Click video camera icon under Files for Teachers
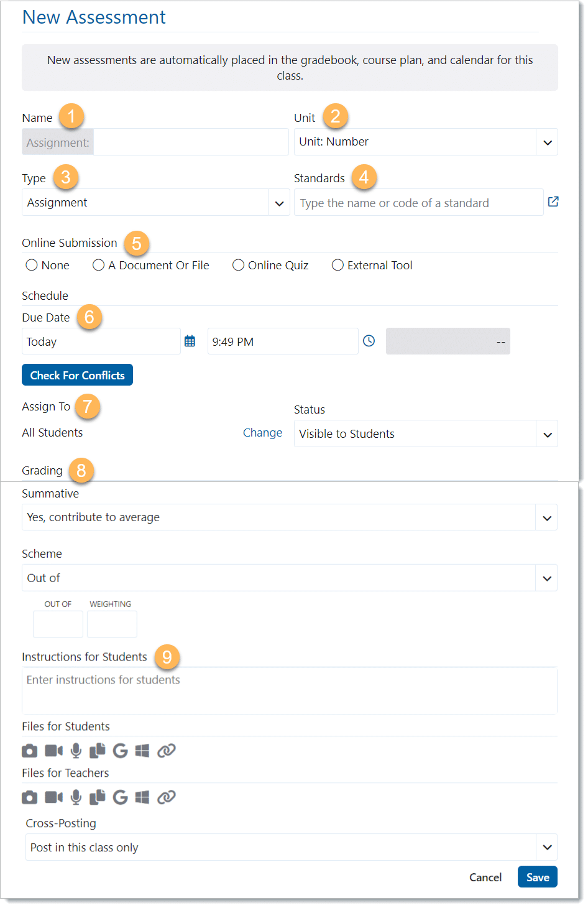Screen dimensions: 588x908 coord(53,797)
